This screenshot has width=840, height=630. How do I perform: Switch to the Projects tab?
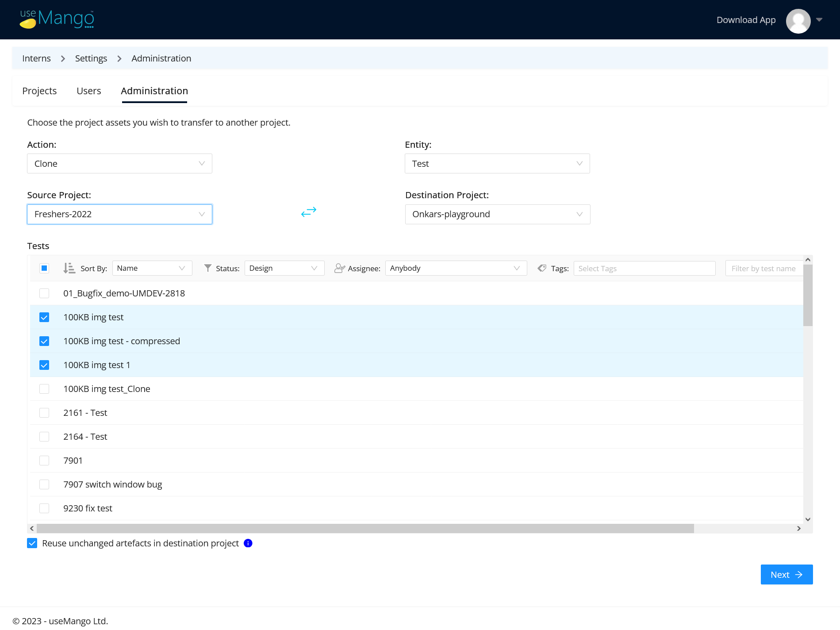[x=39, y=91]
